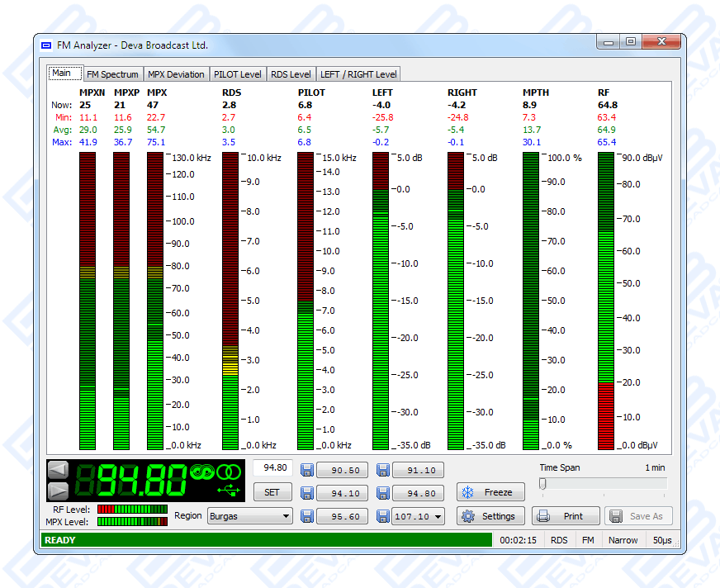Toggle the Narrow bandwidth status indicator
Image resolution: width=720 pixels, height=588 pixels.
pyautogui.click(x=623, y=540)
